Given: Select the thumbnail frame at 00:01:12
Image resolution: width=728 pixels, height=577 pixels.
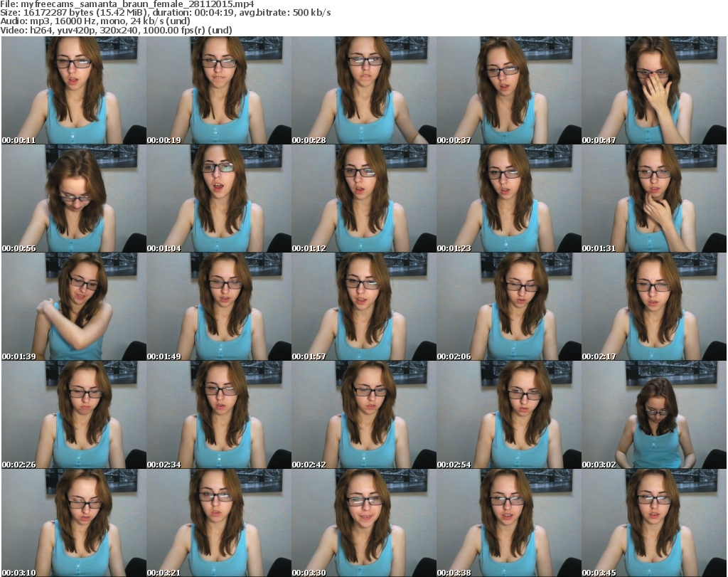Looking at the screenshot, I should (x=363, y=198).
